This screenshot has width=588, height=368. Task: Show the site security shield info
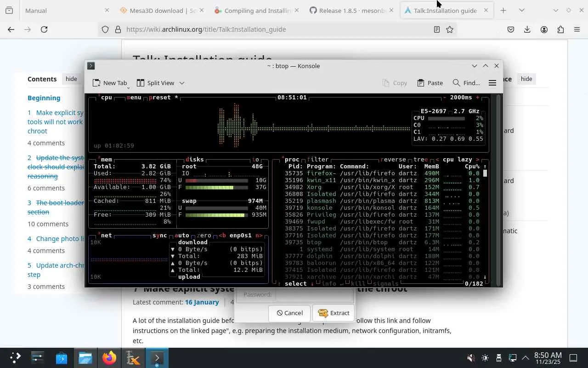[105, 29]
